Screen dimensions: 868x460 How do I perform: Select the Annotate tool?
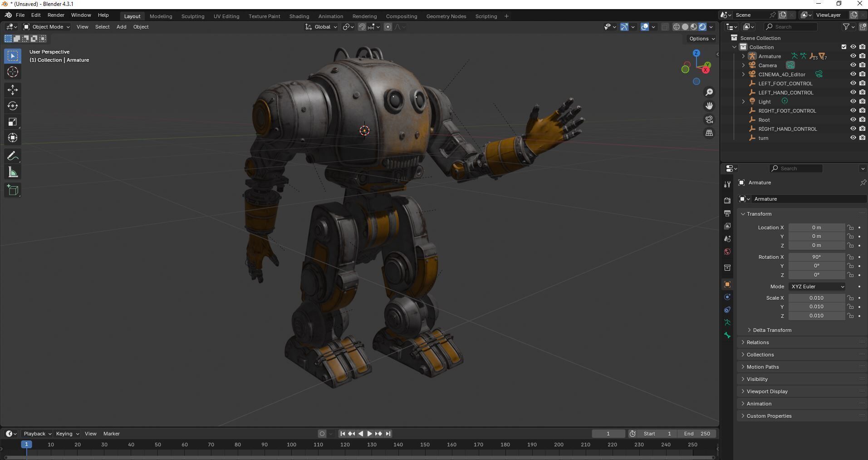tap(13, 156)
